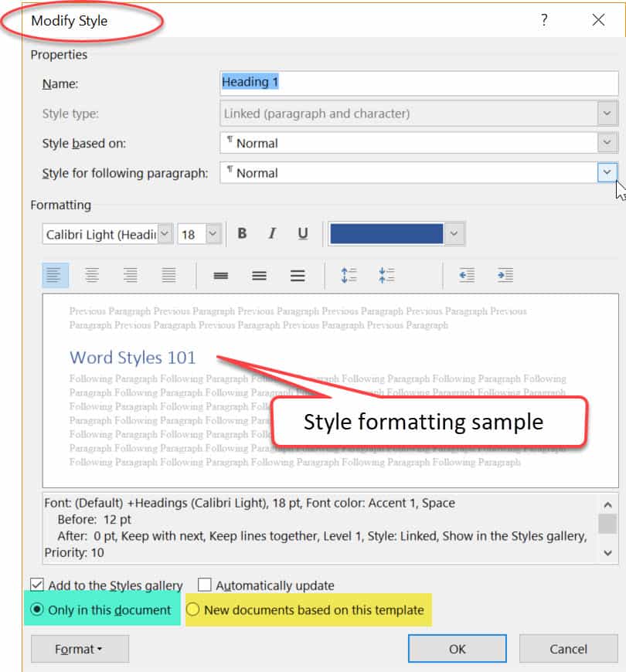Click the blue font color swatch

point(386,234)
